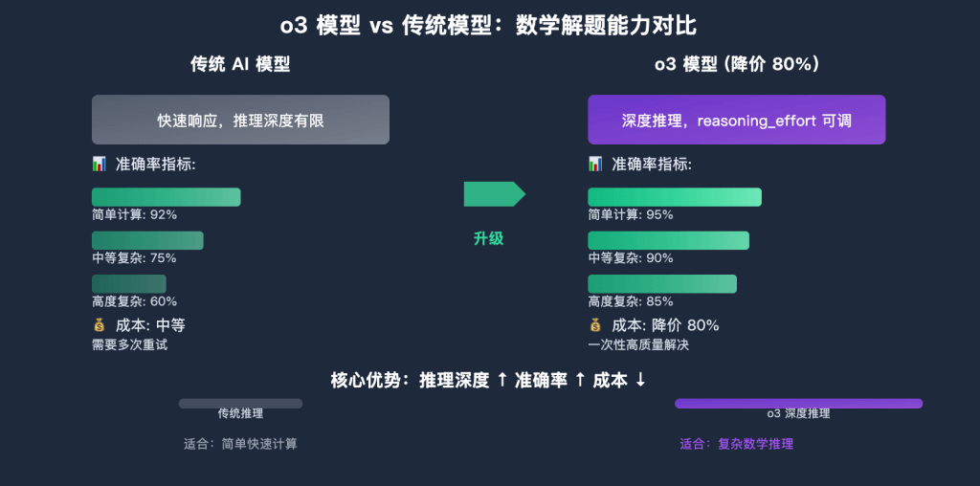The height and width of the screenshot is (486, 980).
Task: Click the 传统 AI 模型 heading
Action: 240,64
